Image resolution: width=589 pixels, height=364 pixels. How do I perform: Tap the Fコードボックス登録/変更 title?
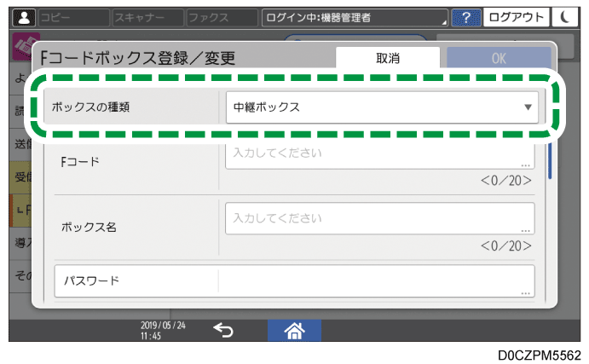coord(137,58)
